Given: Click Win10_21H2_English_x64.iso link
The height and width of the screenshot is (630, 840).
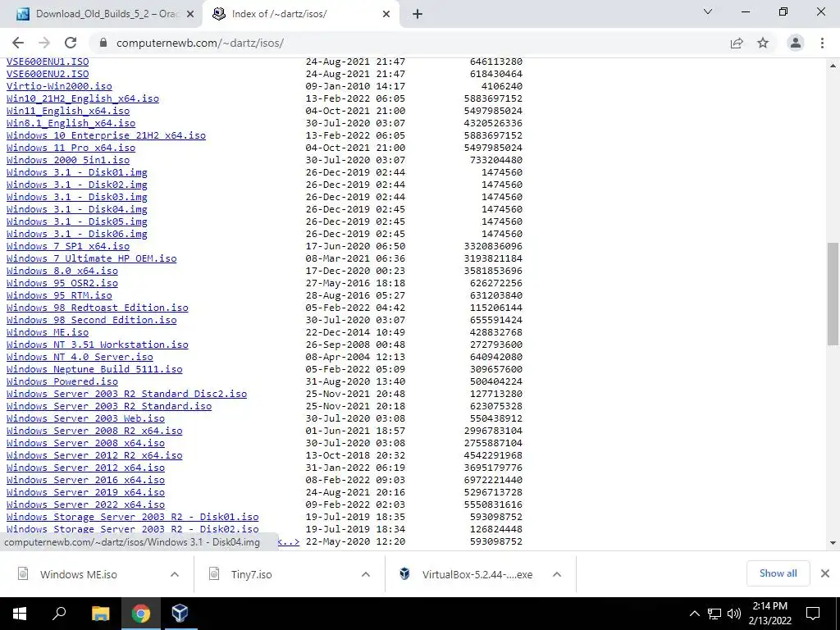Looking at the screenshot, I should (83, 98).
